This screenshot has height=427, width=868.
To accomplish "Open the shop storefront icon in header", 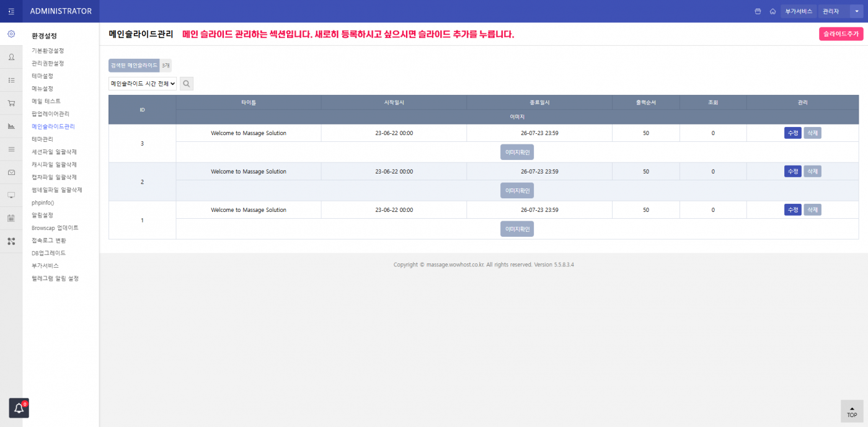I will click(x=758, y=11).
